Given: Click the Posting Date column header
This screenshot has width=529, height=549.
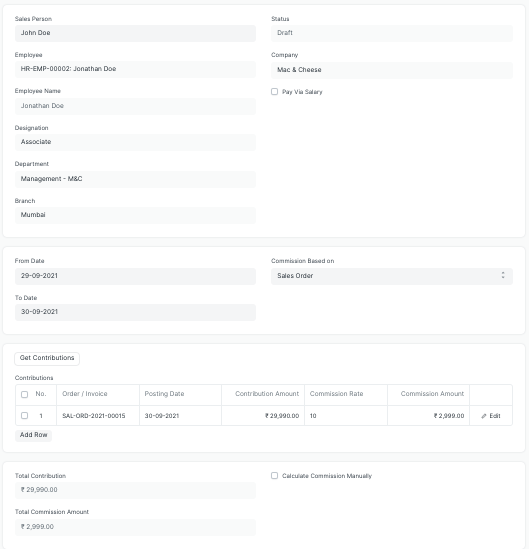Looking at the screenshot, I should (x=180, y=394).
